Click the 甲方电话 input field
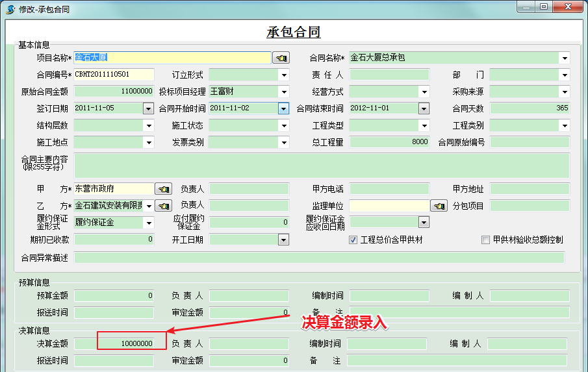Screen dimensions: 588x372 click(389, 189)
